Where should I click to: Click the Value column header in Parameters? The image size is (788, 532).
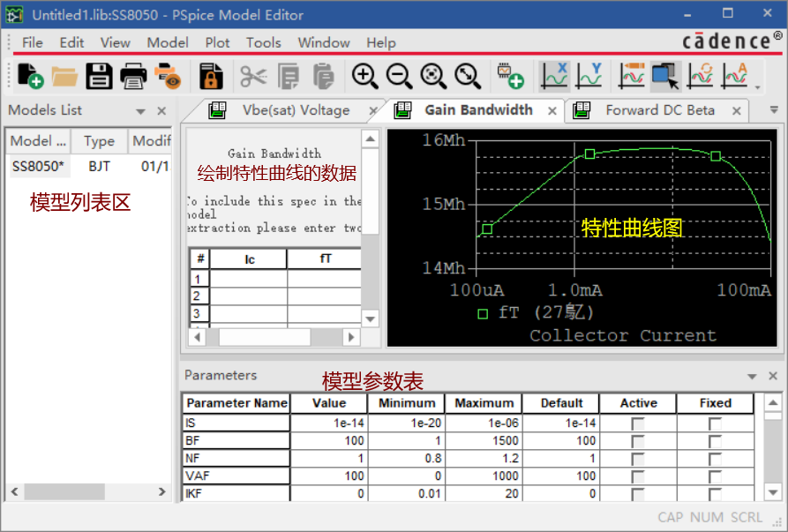pos(329,403)
